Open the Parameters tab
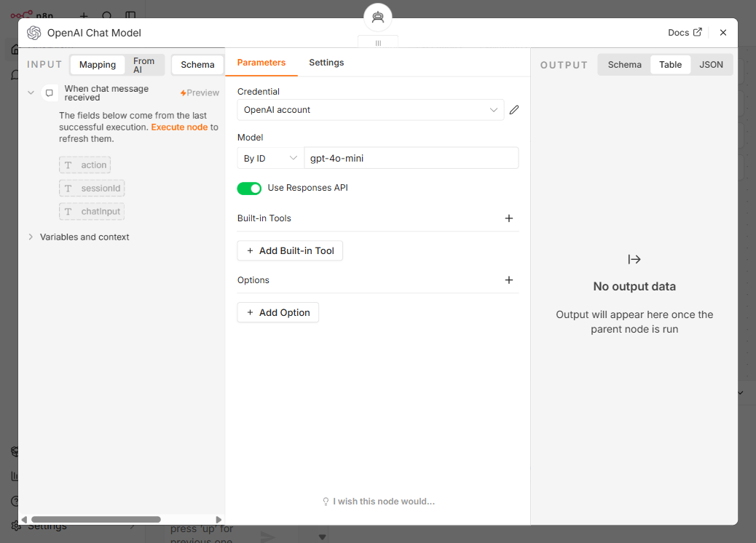The width and height of the screenshot is (756, 543). 261,63
